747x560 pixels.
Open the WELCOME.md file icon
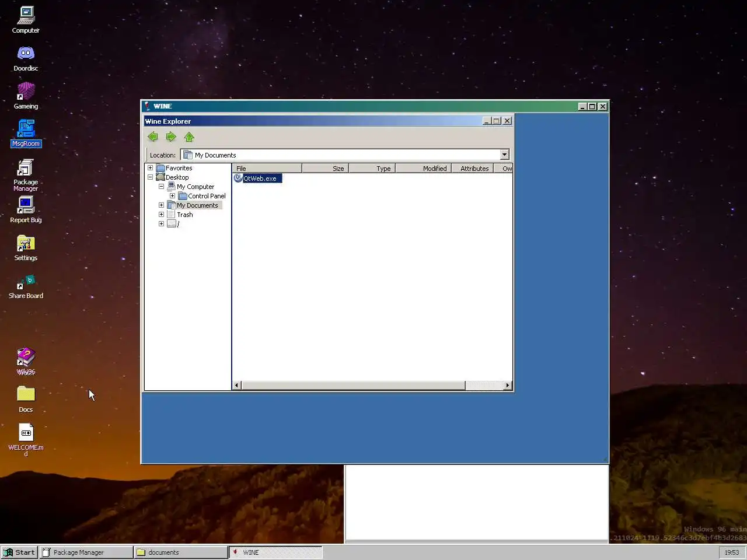(26, 439)
